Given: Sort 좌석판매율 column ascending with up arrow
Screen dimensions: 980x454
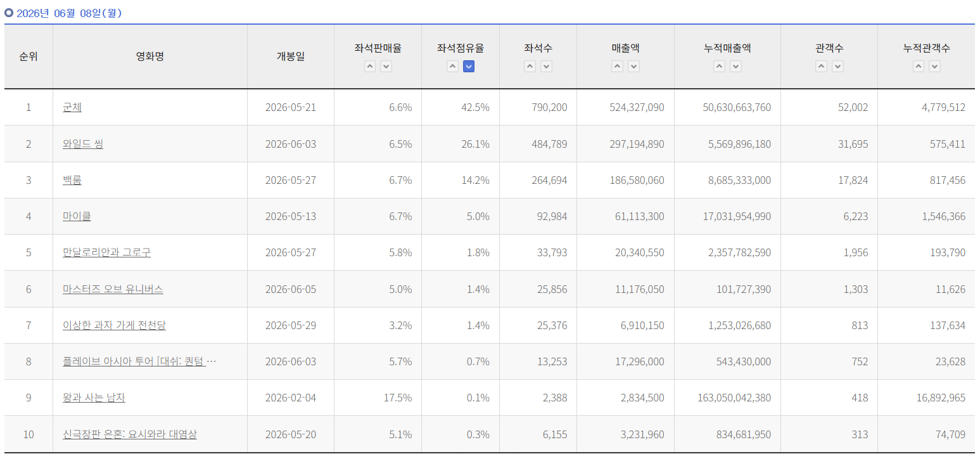Looking at the screenshot, I should click(x=370, y=67).
